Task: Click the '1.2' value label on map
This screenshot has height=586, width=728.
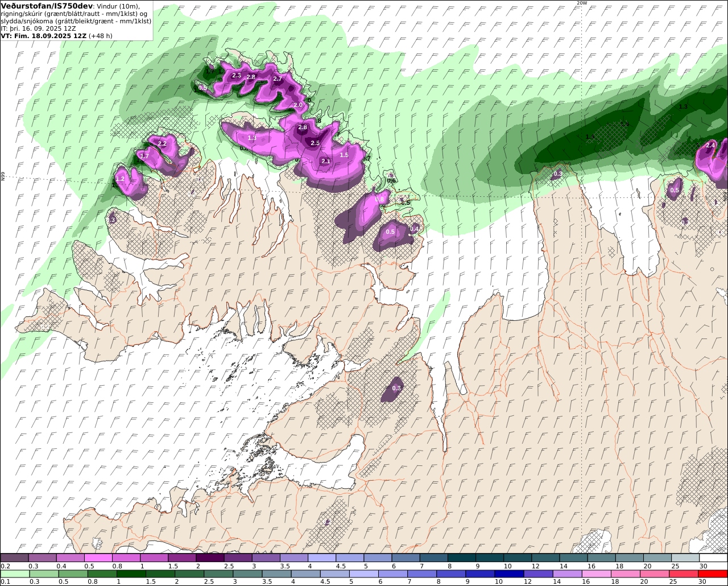Action: [120, 179]
